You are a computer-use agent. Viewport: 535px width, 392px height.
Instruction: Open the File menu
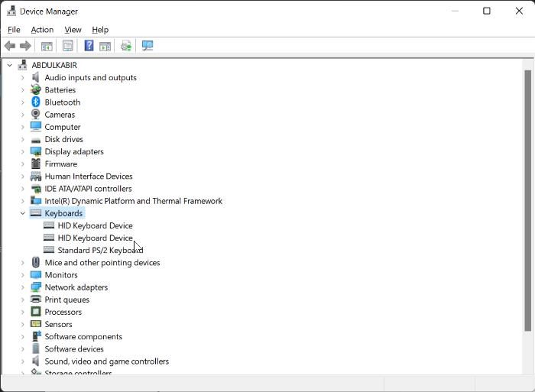(14, 30)
